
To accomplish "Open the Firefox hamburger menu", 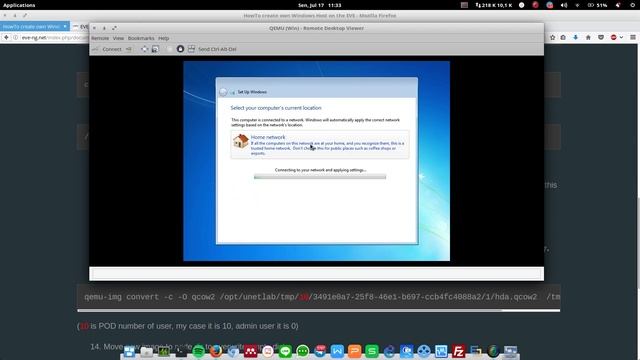I will click(x=633, y=38).
